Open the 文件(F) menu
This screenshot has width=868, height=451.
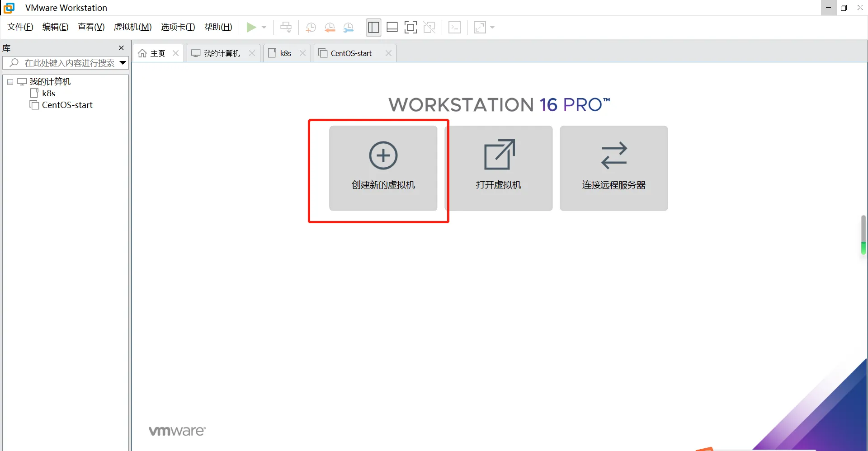tap(20, 27)
